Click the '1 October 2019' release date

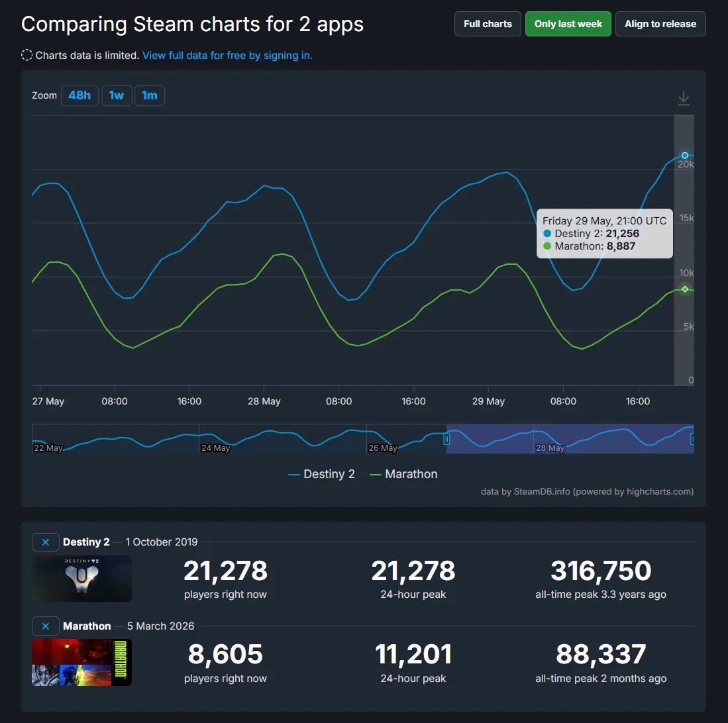162,542
